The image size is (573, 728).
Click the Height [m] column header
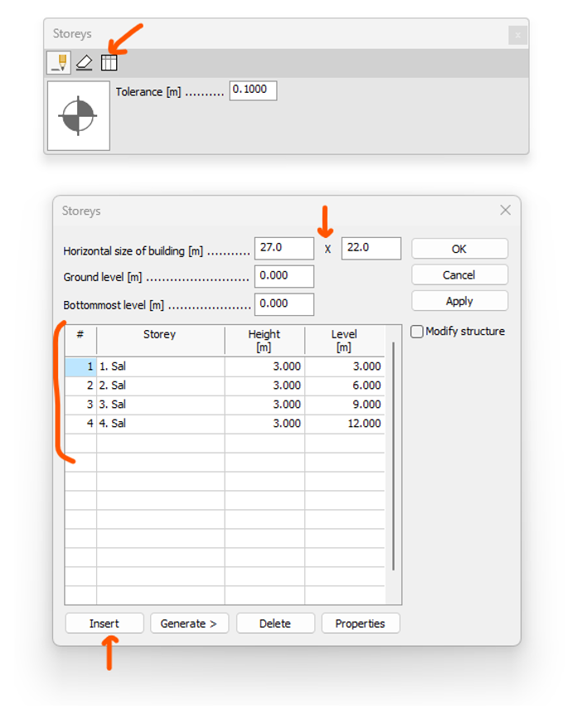pyautogui.click(x=265, y=341)
